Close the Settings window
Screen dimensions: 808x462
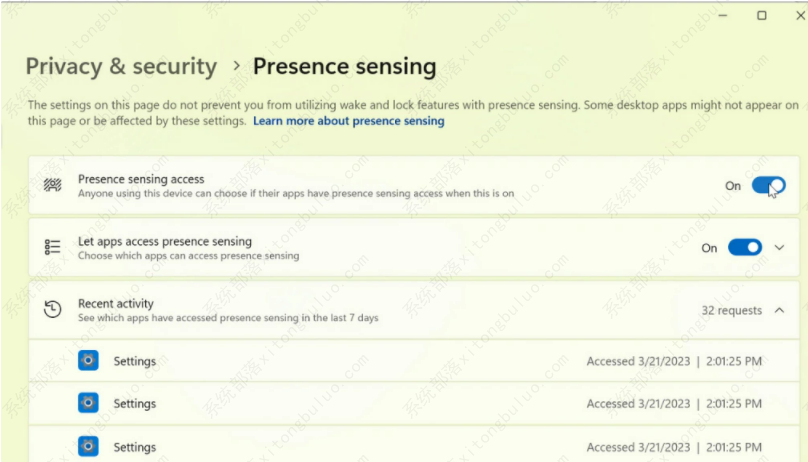coord(800,15)
